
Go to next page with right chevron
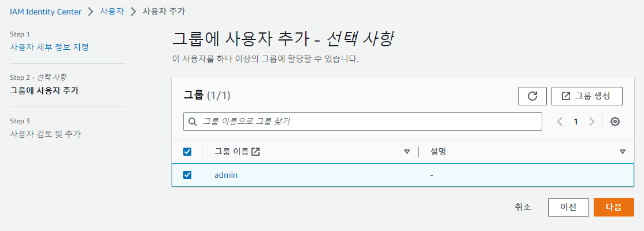pos(592,122)
